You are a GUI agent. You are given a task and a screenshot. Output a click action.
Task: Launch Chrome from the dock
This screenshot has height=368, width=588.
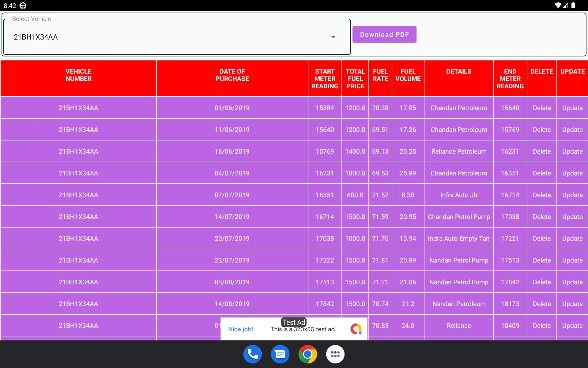click(x=307, y=354)
